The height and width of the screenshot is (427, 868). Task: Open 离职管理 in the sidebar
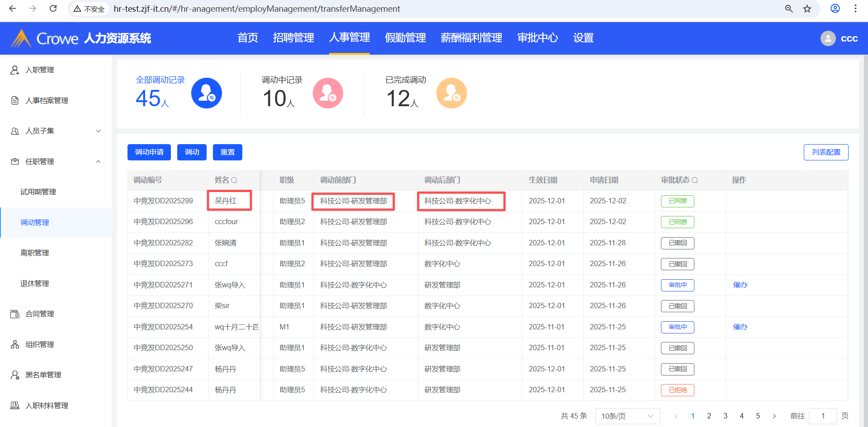[35, 253]
